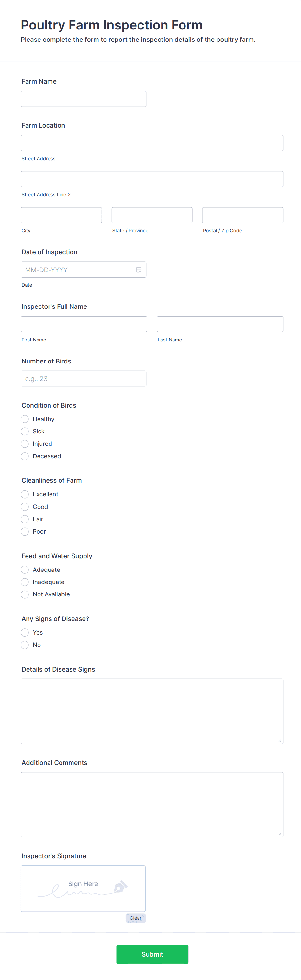The image size is (301, 980).
Task: Click the MM-DD-YYYY date input
Action: tap(84, 270)
